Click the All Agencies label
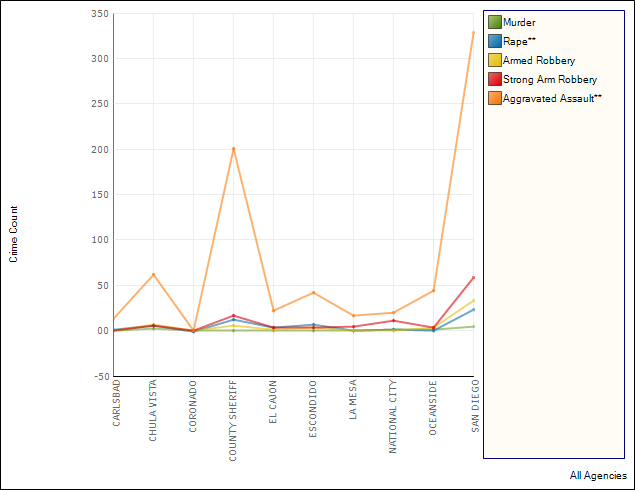This screenshot has height=490, width=635. point(598,476)
